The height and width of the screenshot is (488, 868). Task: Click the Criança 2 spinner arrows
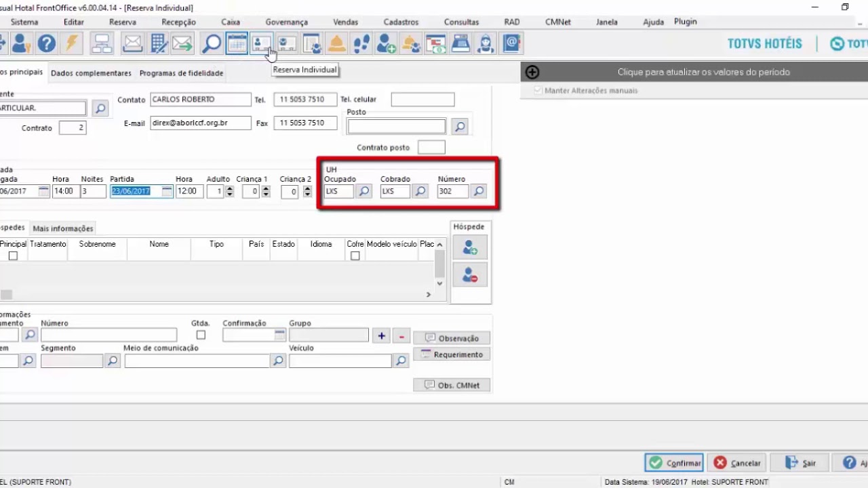pyautogui.click(x=307, y=191)
